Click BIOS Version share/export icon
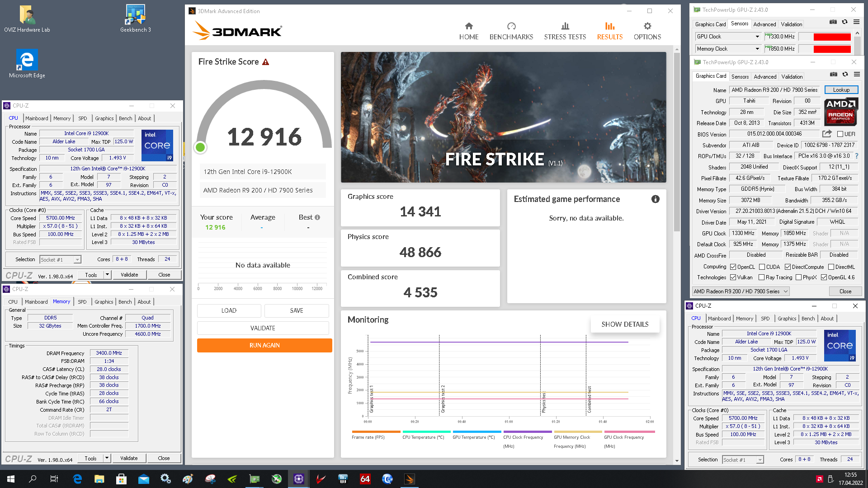The width and height of the screenshot is (868, 488). pyautogui.click(x=827, y=134)
